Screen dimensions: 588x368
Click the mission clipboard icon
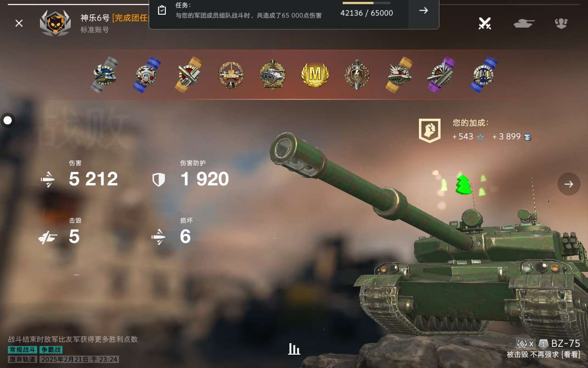162,10
